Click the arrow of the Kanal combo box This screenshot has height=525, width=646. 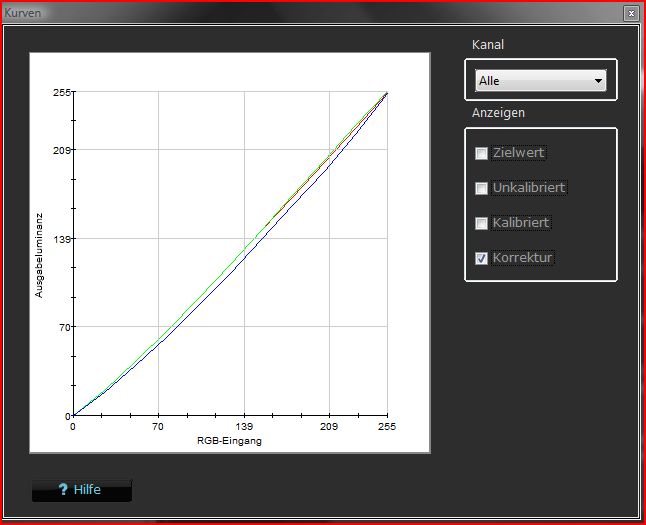(x=598, y=81)
